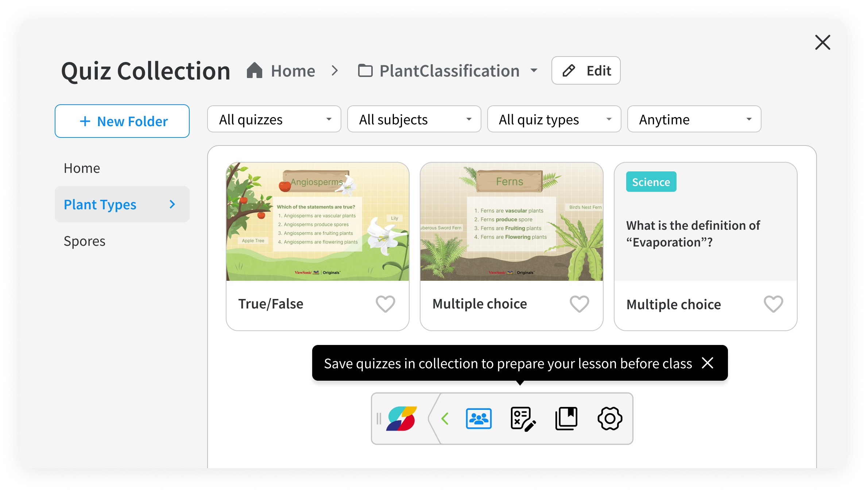
Task: Open the settings gear in the toolbar
Action: [610, 419]
